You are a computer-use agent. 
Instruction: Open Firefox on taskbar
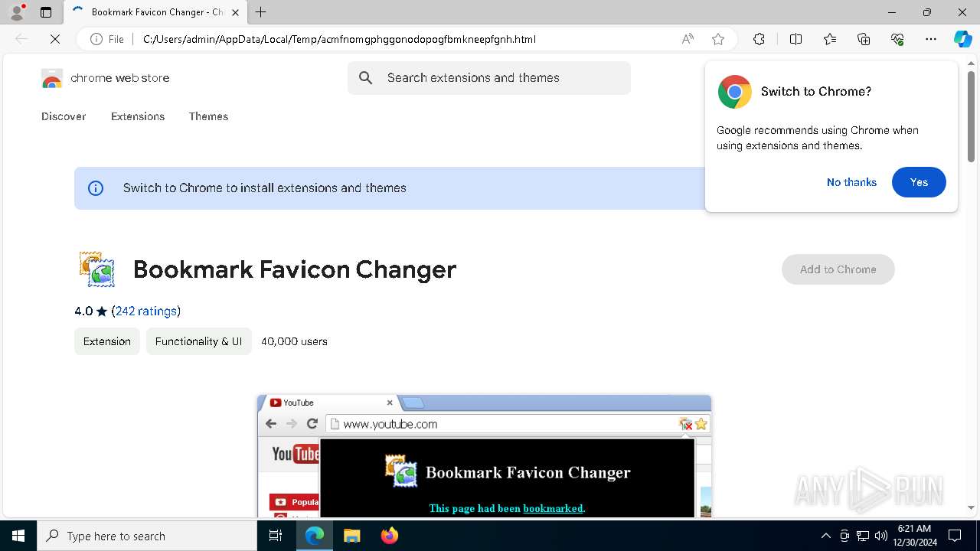coord(390,536)
